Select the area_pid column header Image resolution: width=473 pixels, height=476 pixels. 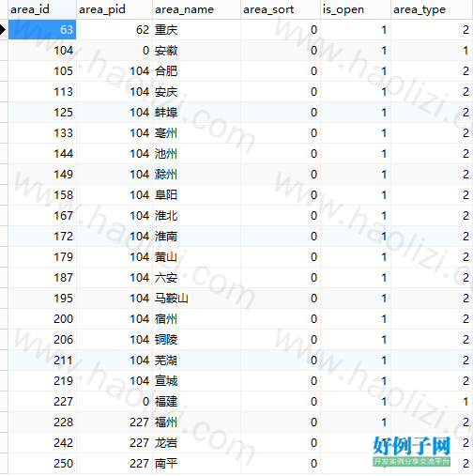tap(114, 9)
